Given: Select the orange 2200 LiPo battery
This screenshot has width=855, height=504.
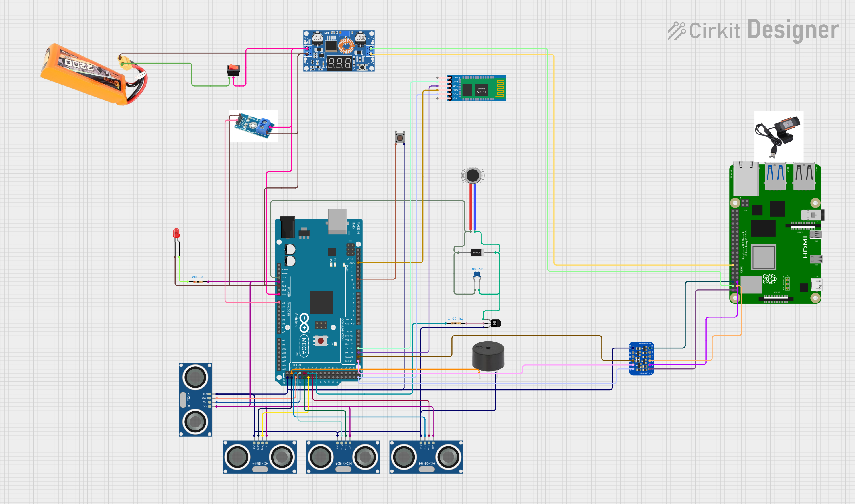Looking at the screenshot, I should 94,74.
